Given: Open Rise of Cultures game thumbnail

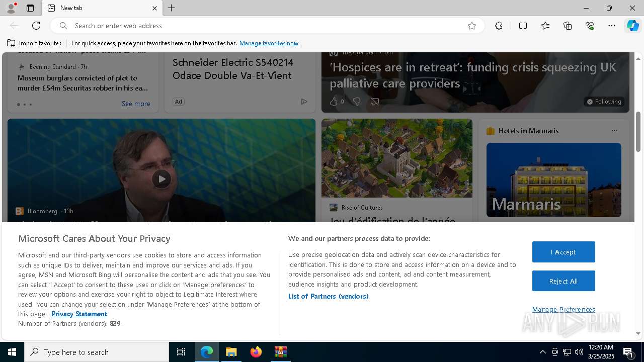Looking at the screenshot, I should coord(397,158).
